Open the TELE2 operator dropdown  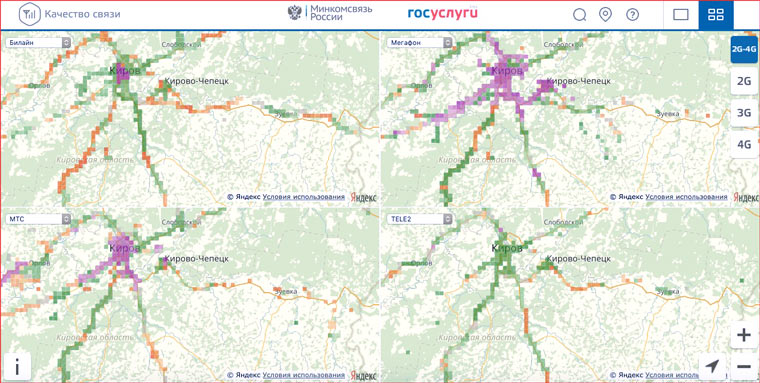[420, 219]
